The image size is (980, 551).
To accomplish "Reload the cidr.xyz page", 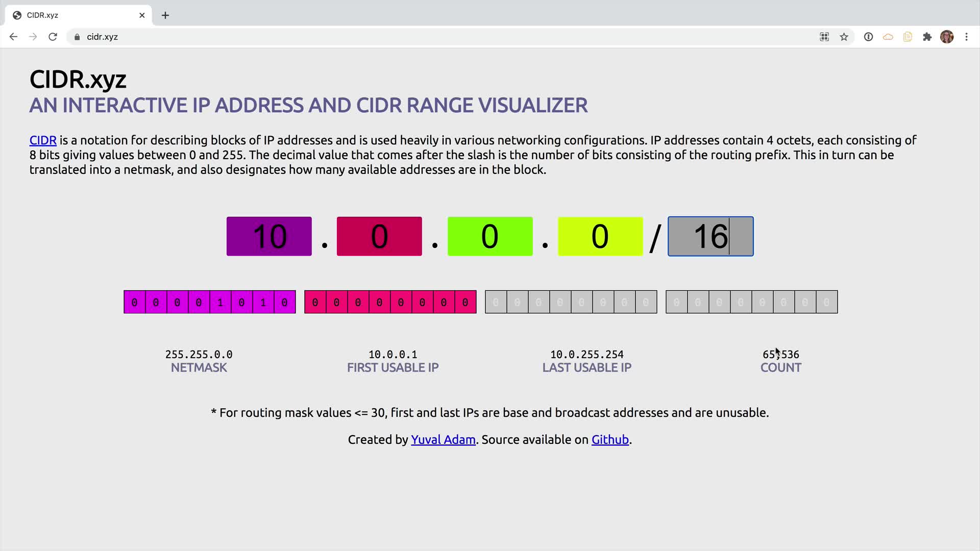I will point(53,37).
